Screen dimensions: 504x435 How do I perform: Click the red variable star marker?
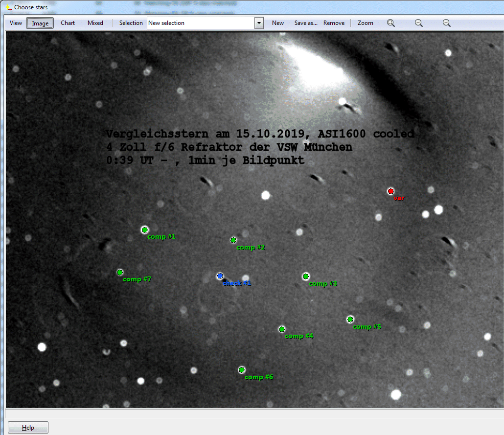pyautogui.click(x=390, y=191)
